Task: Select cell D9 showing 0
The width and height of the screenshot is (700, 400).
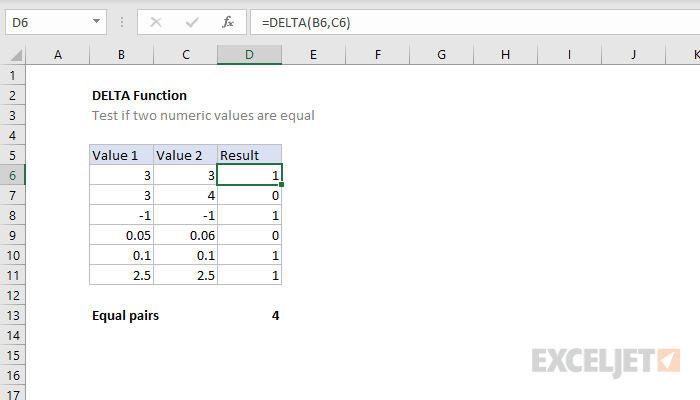Action: point(250,235)
